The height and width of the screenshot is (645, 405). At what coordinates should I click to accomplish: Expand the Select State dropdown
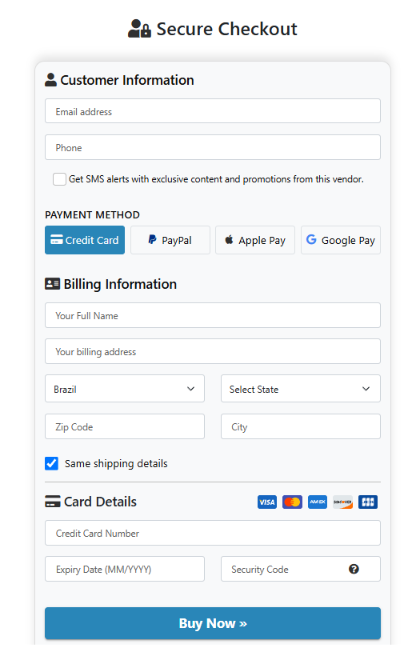click(301, 388)
